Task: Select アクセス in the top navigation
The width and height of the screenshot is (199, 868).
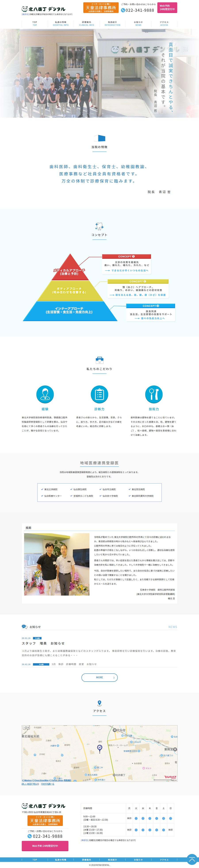Action: coord(164,23)
